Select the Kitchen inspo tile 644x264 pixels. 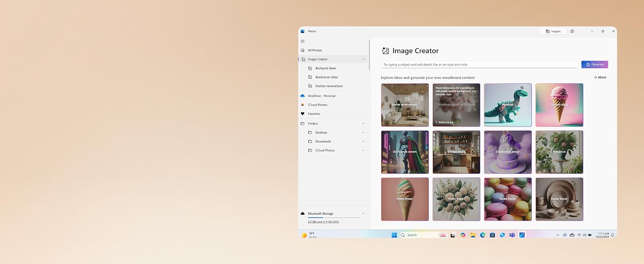(x=456, y=152)
